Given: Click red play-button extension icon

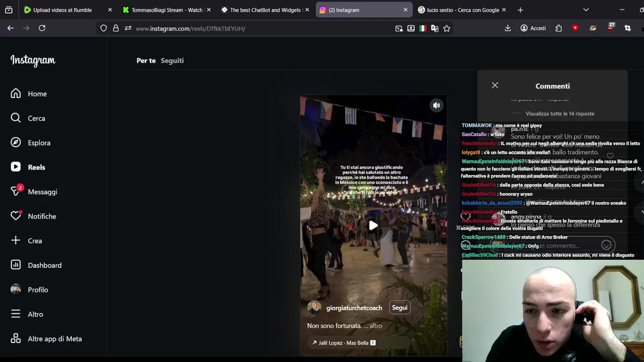Looking at the screenshot, I should click(576, 28).
